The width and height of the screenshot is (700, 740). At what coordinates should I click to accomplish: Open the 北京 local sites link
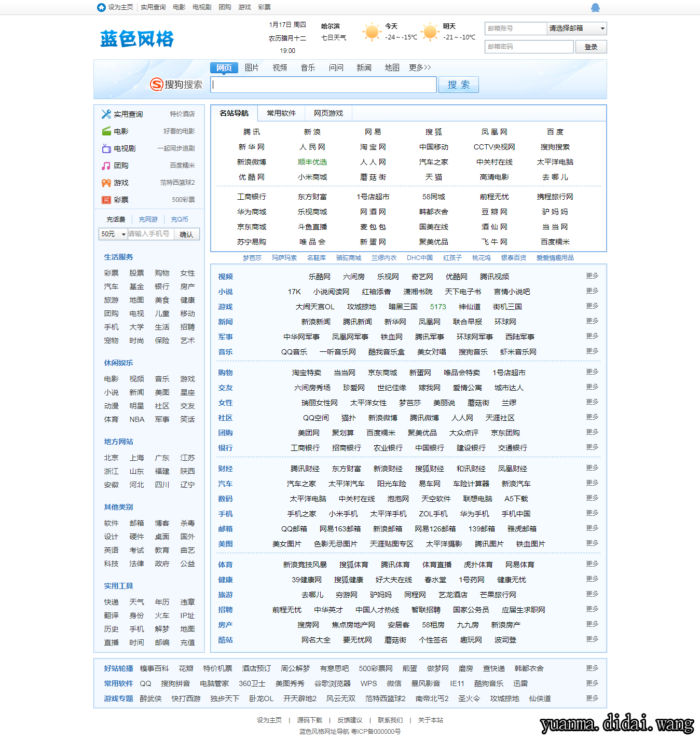click(111, 458)
